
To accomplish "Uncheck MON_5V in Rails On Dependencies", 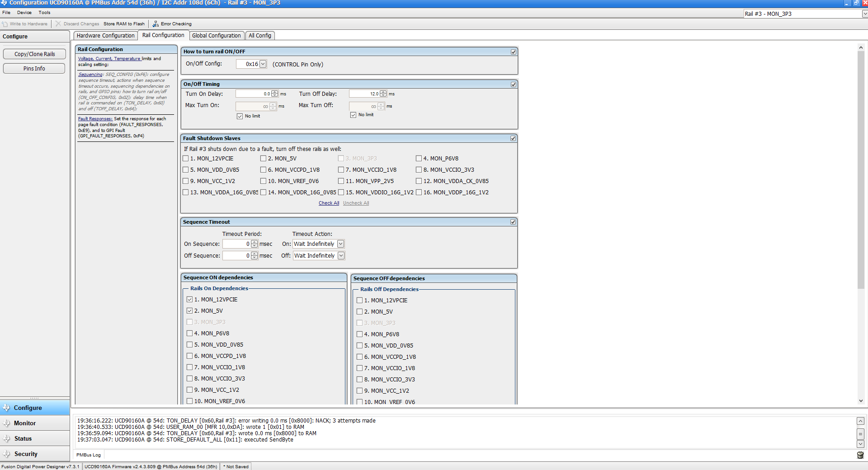I will pyautogui.click(x=190, y=311).
